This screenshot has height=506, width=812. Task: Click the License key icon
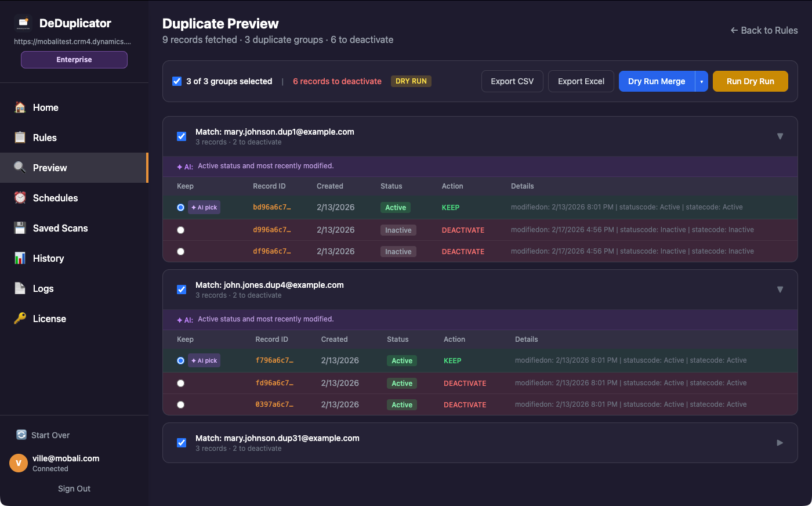point(20,319)
